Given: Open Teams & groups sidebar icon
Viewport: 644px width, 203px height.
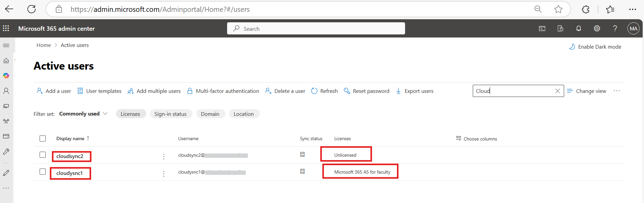Looking at the screenshot, I should click(6, 121).
